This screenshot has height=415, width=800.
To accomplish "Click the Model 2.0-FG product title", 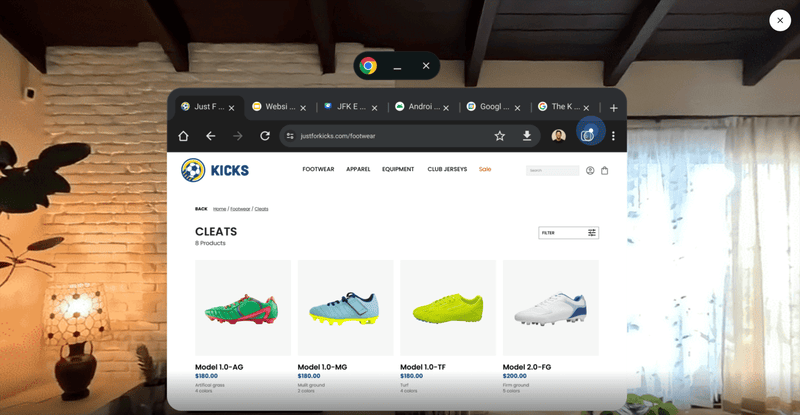I will pyautogui.click(x=527, y=367).
